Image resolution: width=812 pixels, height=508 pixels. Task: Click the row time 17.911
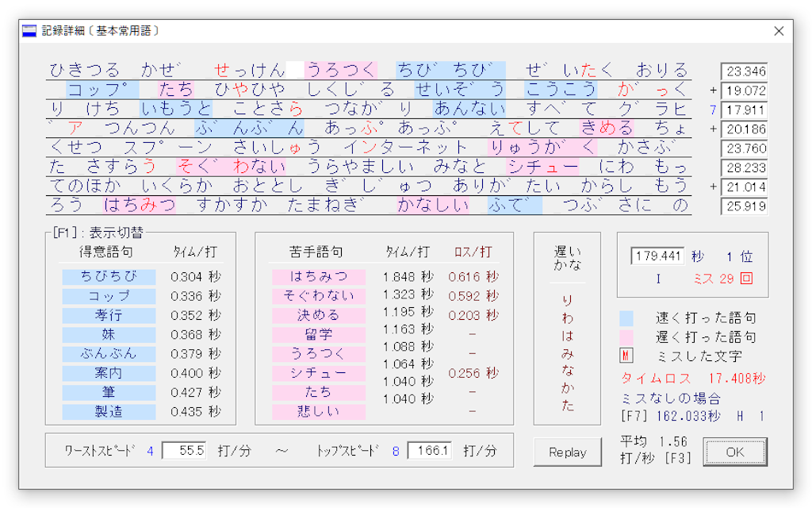744,110
